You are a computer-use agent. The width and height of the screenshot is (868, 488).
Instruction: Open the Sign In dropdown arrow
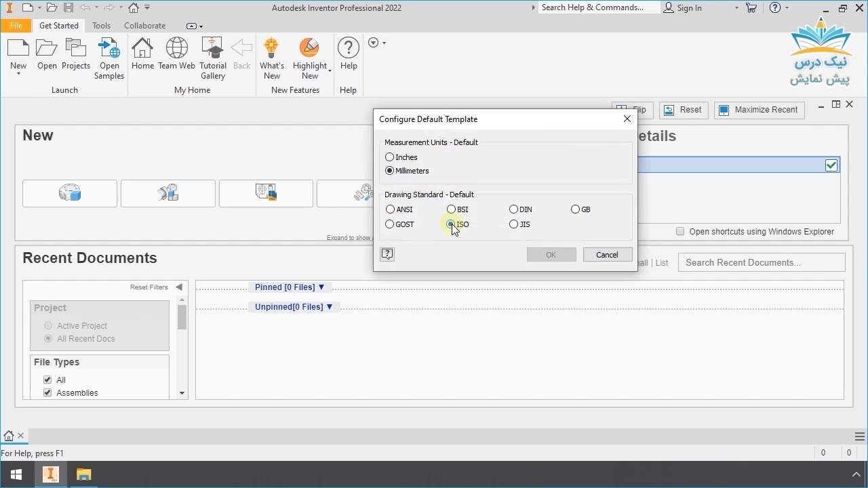pos(736,8)
